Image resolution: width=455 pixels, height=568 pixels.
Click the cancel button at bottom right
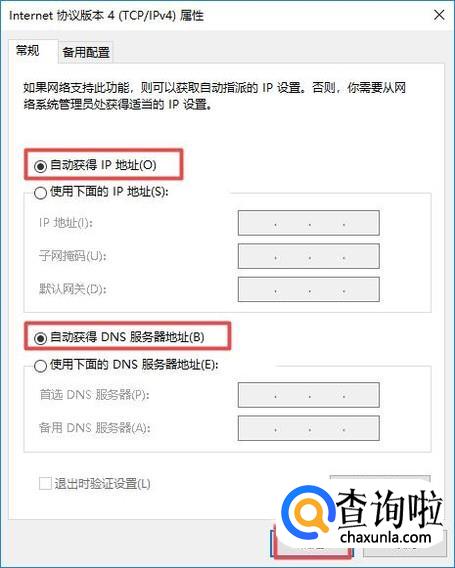405,545
